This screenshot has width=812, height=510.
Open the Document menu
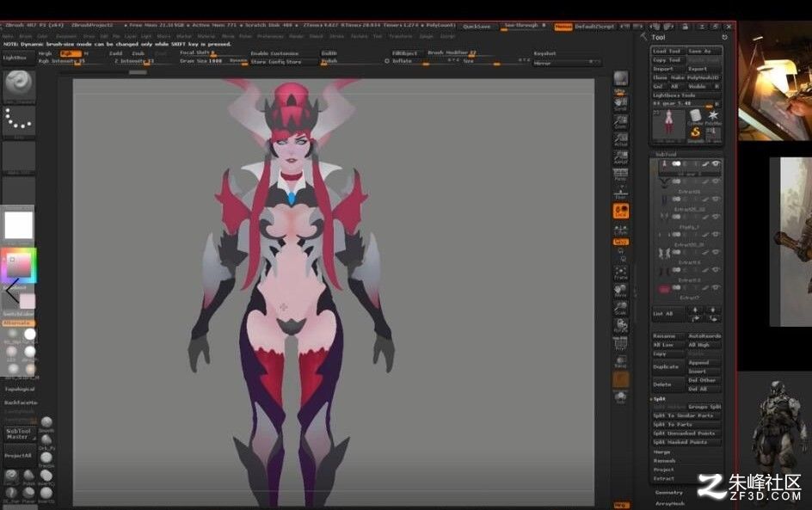click(65, 36)
